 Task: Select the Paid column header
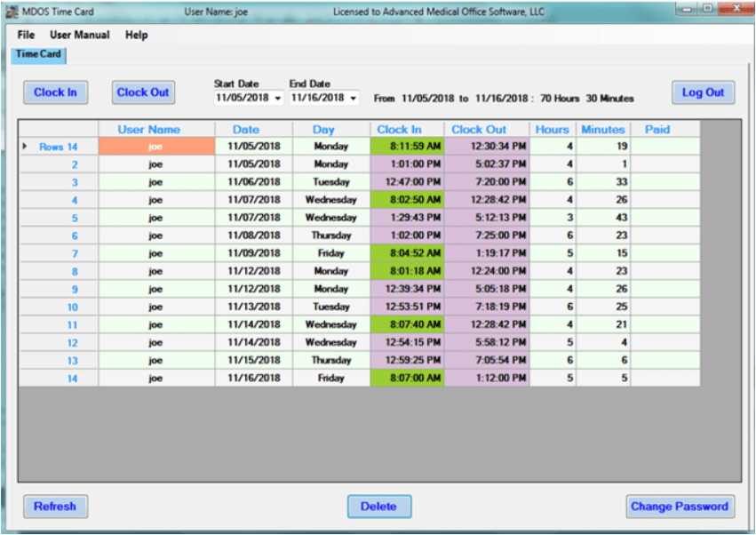[x=657, y=129]
